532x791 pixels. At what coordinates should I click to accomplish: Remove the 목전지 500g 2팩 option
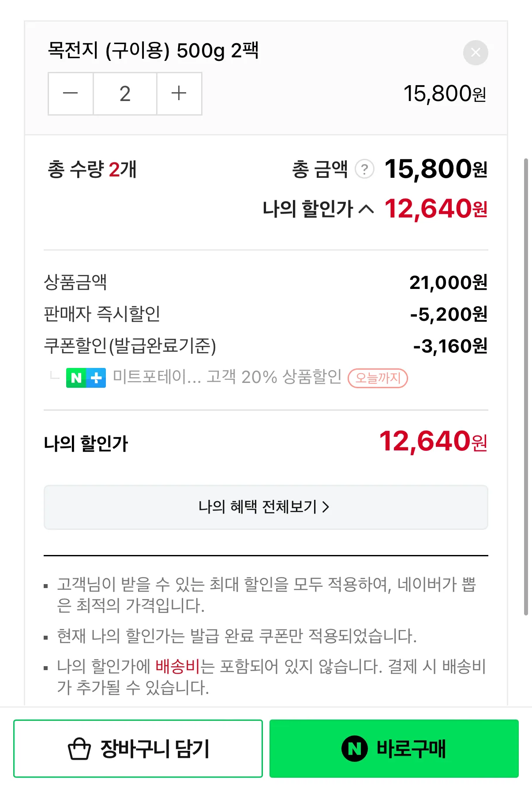pos(475,52)
